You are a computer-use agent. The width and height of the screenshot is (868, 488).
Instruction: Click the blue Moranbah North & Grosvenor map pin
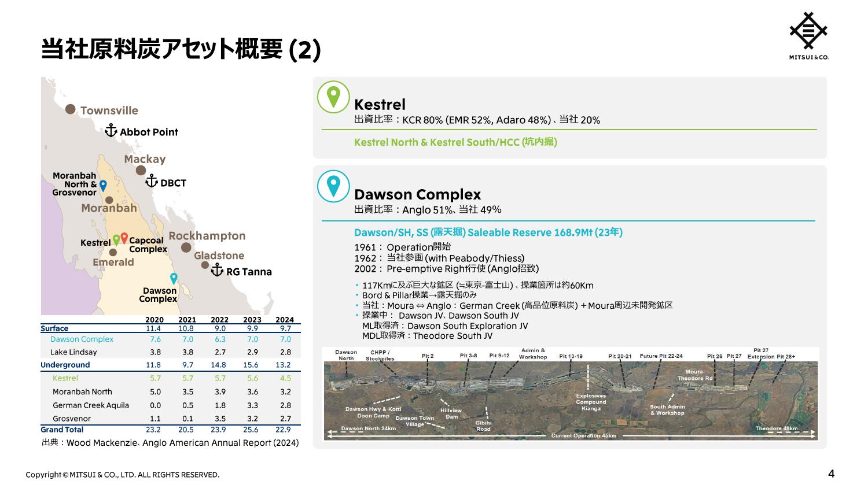coord(103,186)
